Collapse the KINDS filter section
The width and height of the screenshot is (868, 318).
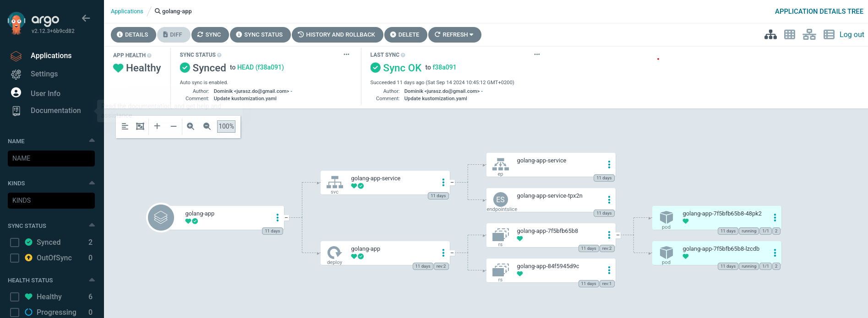(92, 183)
